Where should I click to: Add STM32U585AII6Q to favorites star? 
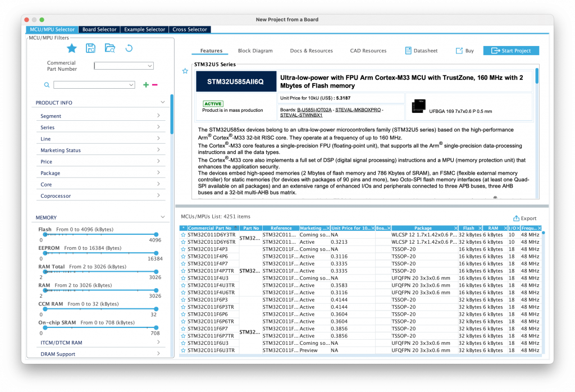click(x=185, y=71)
